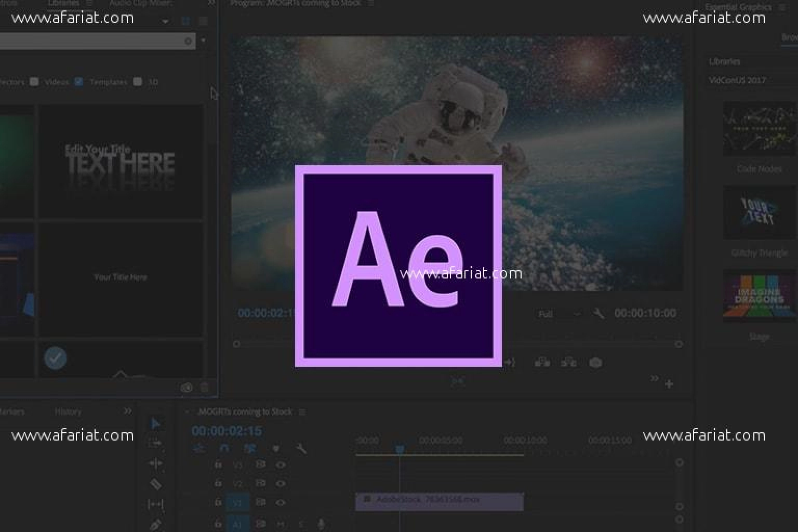Screen dimensions: 798x532
Task: Switch to the History tab
Action: point(68,411)
